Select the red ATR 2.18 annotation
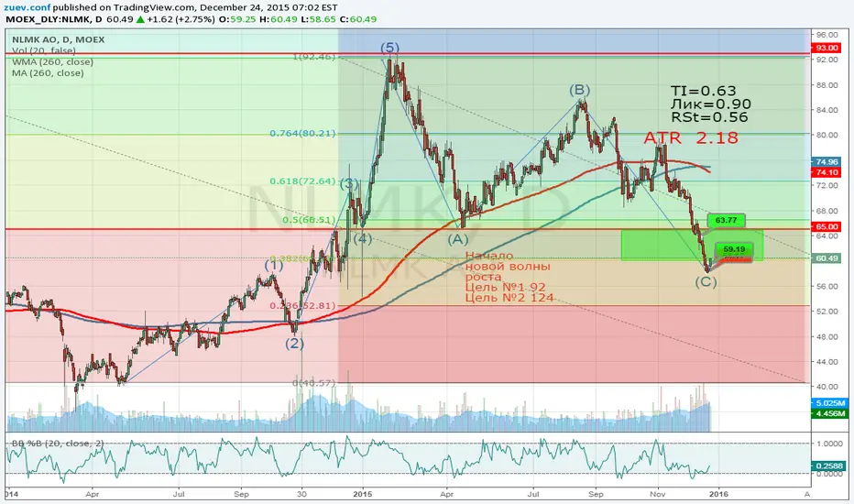Screen dimensions: 854x504 (x=691, y=137)
